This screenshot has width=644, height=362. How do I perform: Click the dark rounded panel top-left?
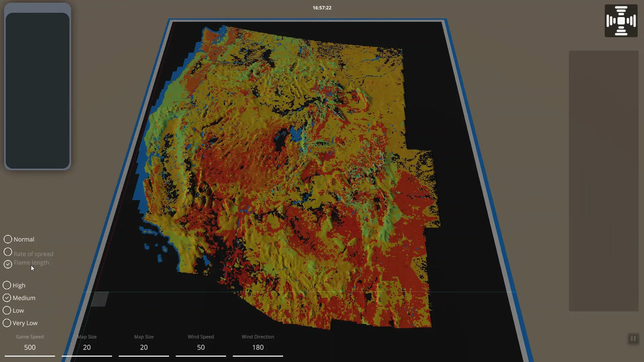point(37,90)
